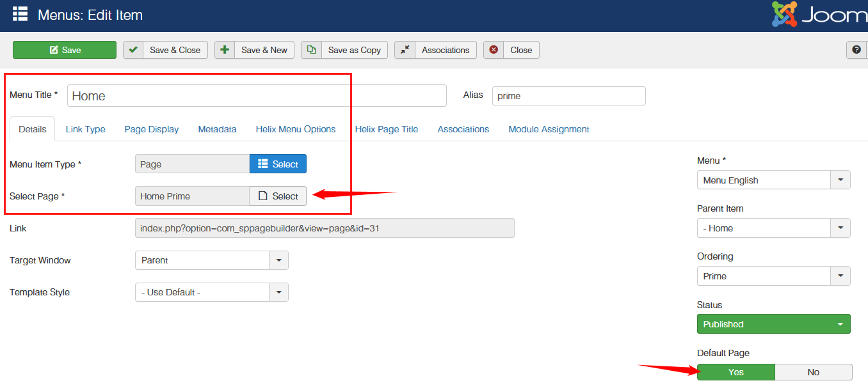Set Default Page to No

[813, 372]
